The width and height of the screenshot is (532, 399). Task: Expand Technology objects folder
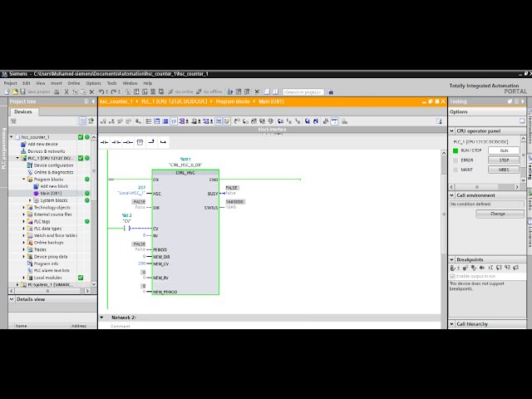[24, 207]
